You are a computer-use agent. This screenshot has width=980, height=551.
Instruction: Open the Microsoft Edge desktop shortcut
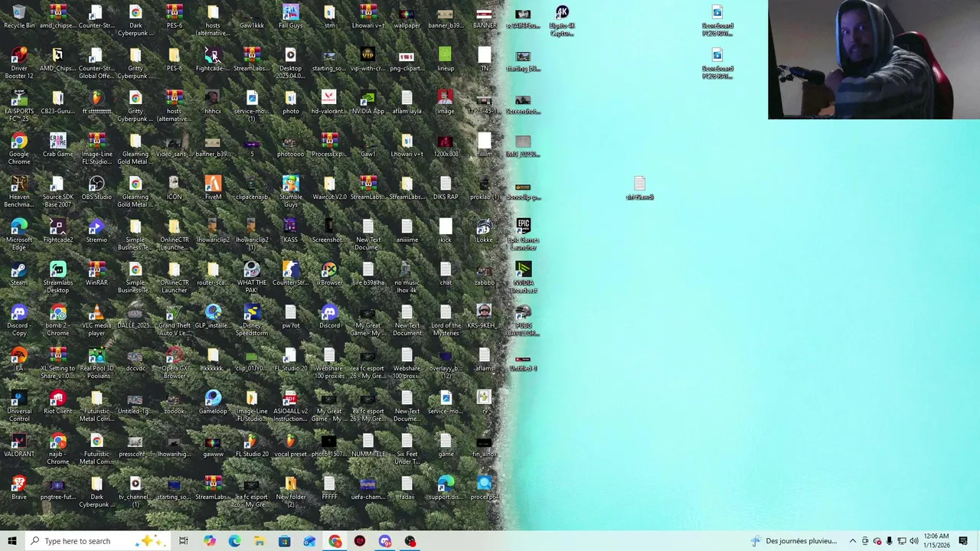(19, 235)
